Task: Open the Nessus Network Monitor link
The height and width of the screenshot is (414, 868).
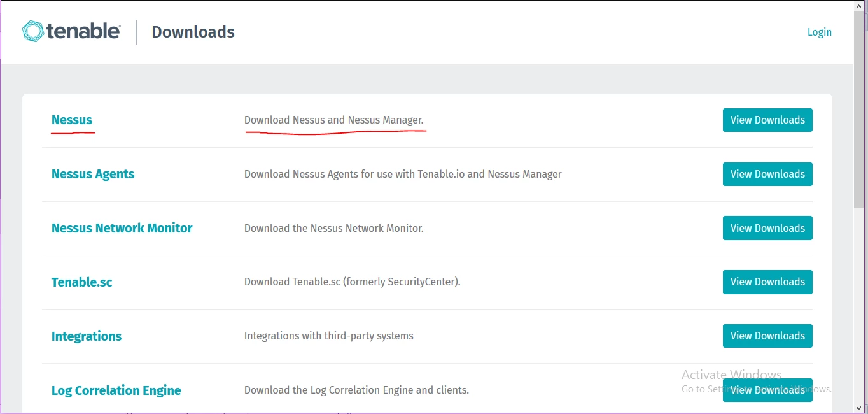Action: 122,228
